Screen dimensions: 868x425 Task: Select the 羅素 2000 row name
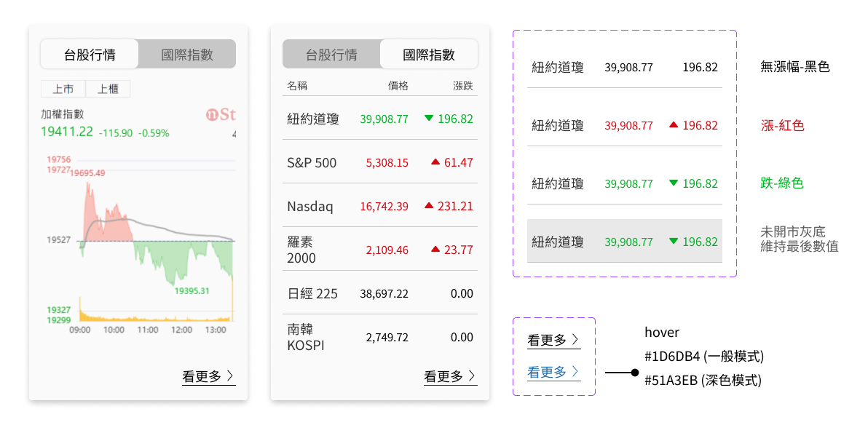click(301, 250)
